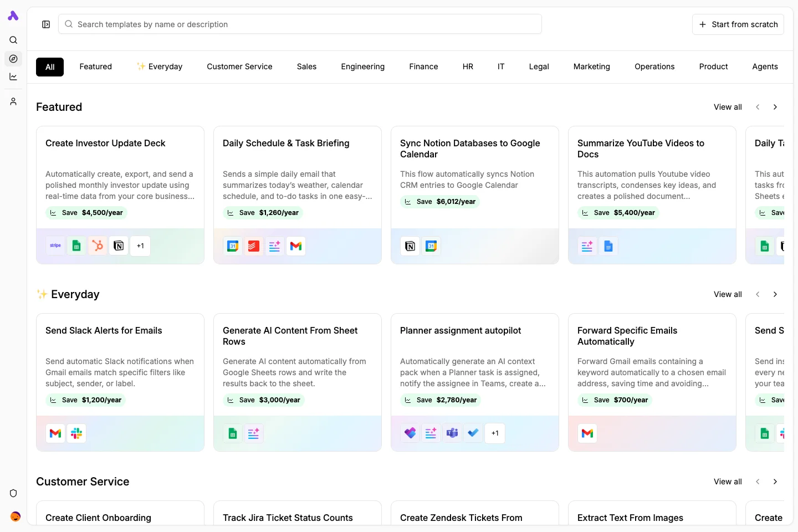
Task: View all Featured templates
Action: point(728,107)
